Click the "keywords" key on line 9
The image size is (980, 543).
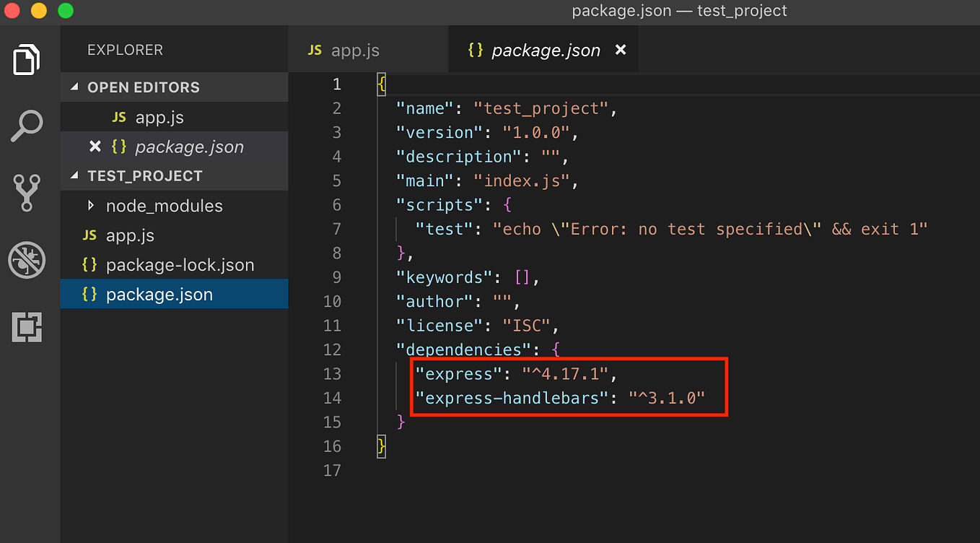click(x=445, y=278)
